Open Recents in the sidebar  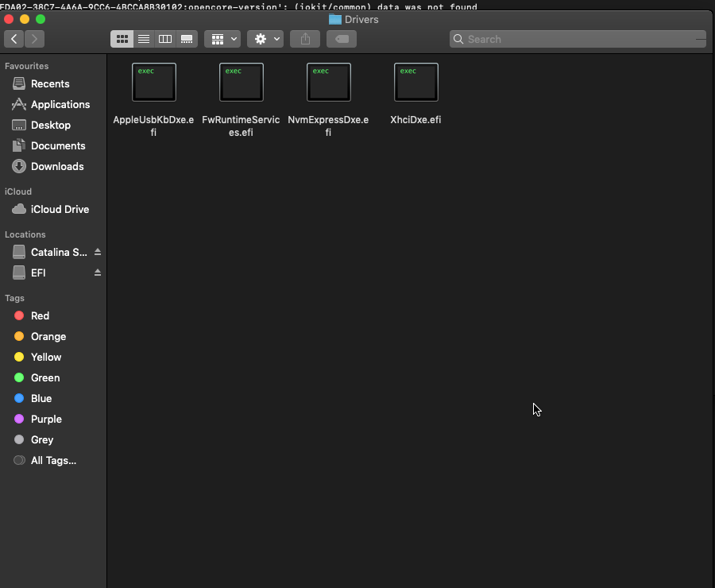tap(53, 84)
